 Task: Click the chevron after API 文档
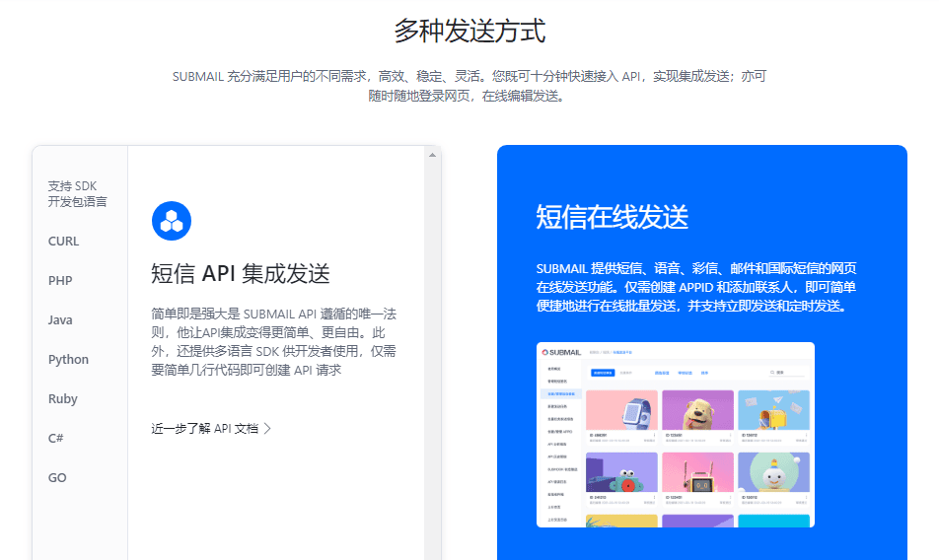[x=267, y=428]
